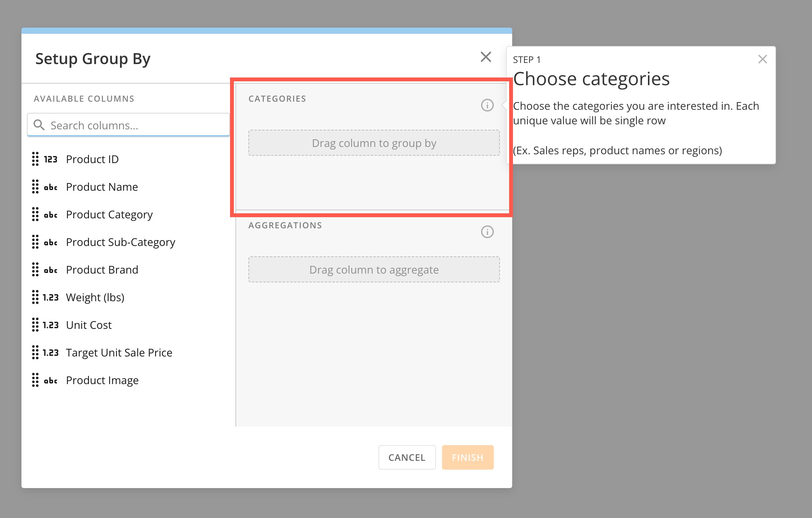Click the 1.23 type icon for Unit Cost
Screen dimensions: 812x518
point(51,325)
